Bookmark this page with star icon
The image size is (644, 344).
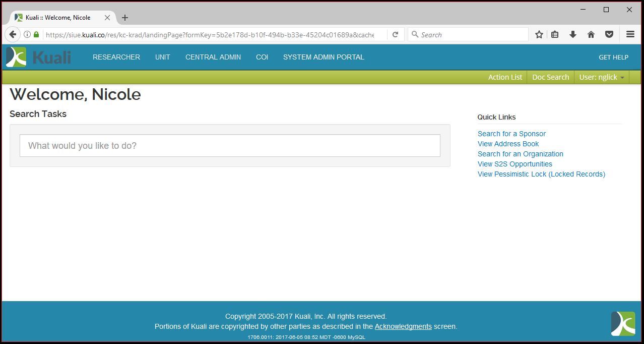click(x=539, y=35)
